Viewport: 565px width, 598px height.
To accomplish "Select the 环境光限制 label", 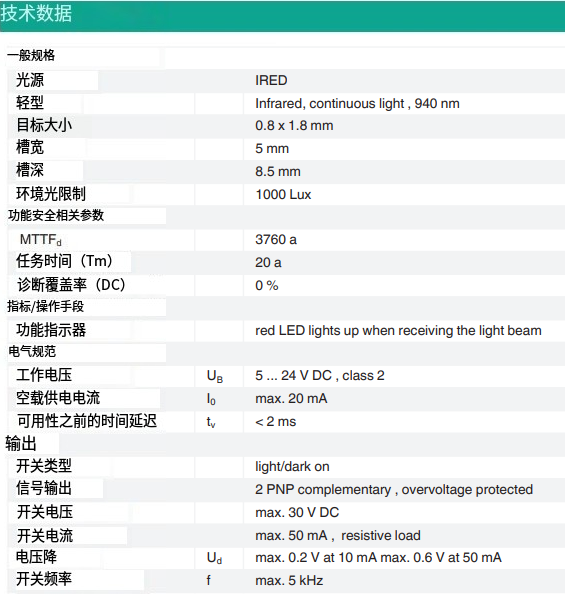I will click(51, 194).
